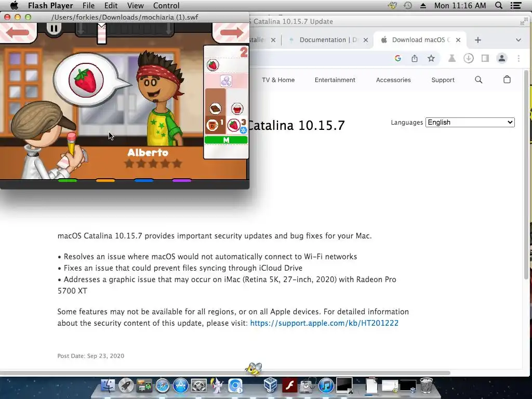
Task: Open the Chrome profile avatar
Action: [502, 58]
